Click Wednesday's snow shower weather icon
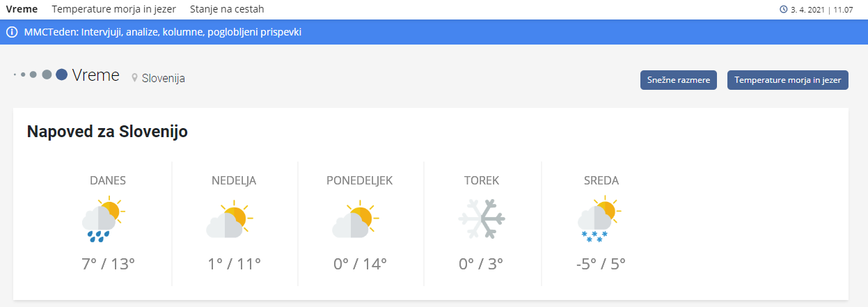The height and width of the screenshot is (307, 868). tap(599, 220)
